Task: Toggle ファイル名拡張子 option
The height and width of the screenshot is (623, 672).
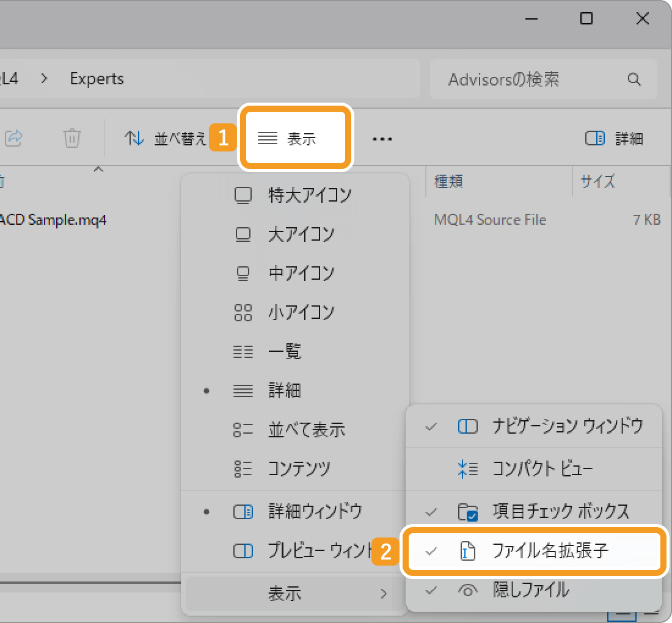Action: (534, 551)
